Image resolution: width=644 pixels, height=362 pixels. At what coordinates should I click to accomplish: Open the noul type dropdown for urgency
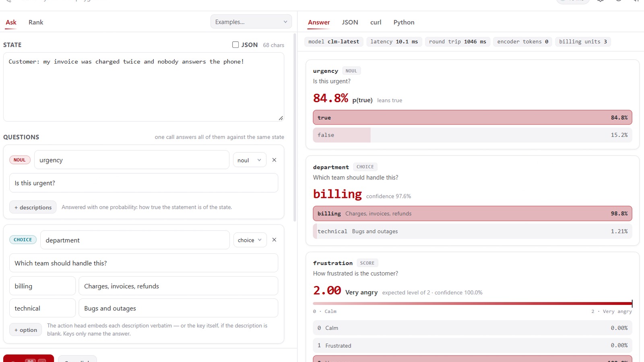point(250,160)
